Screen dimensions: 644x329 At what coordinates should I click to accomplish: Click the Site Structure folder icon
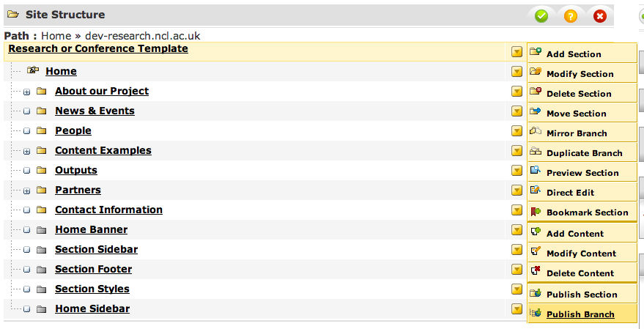pyautogui.click(x=13, y=14)
